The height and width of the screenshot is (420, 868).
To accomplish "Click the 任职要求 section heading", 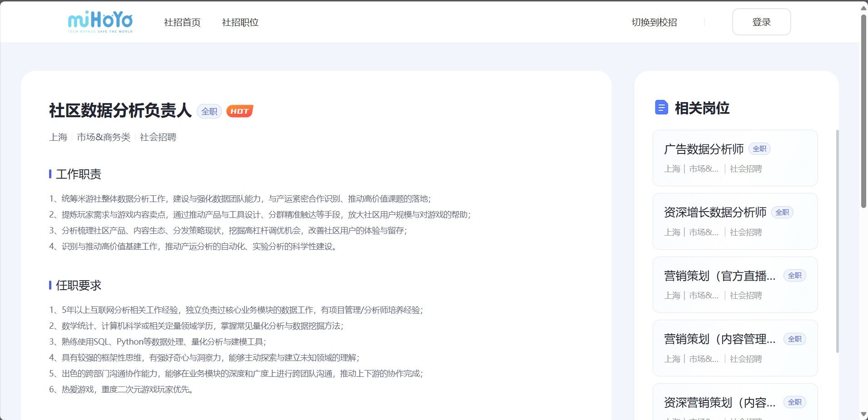I will [78, 285].
